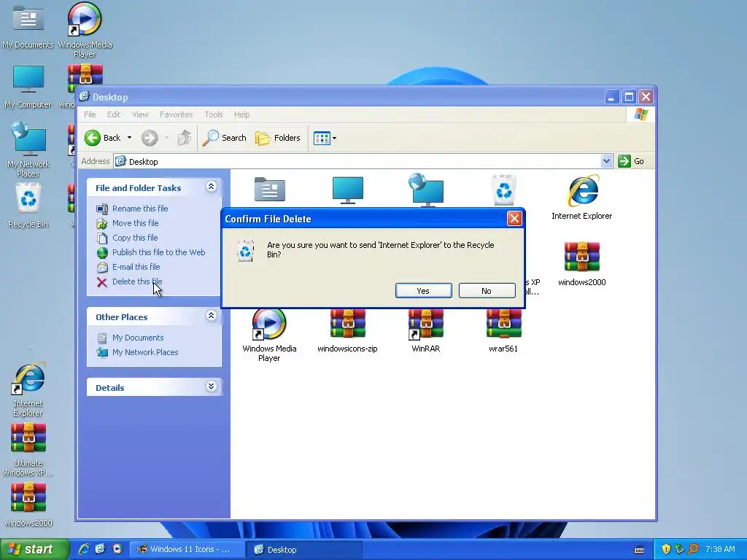Open the Tools menu
Image resolution: width=747 pixels, height=560 pixels.
(214, 114)
